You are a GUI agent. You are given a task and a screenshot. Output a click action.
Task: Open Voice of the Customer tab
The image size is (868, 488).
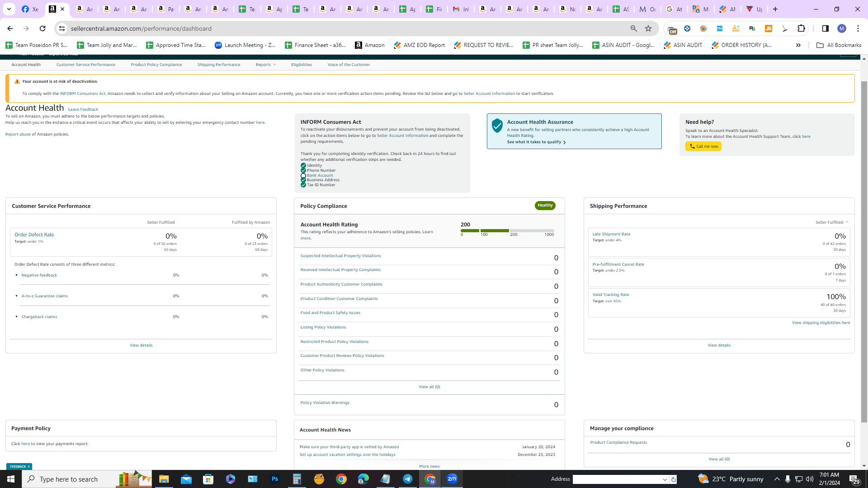349,65
